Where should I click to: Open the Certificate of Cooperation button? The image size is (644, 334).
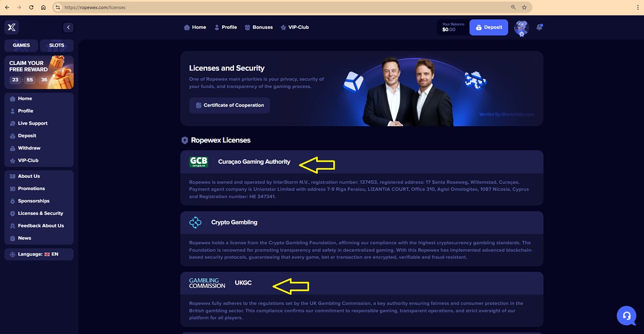point(230,105)
